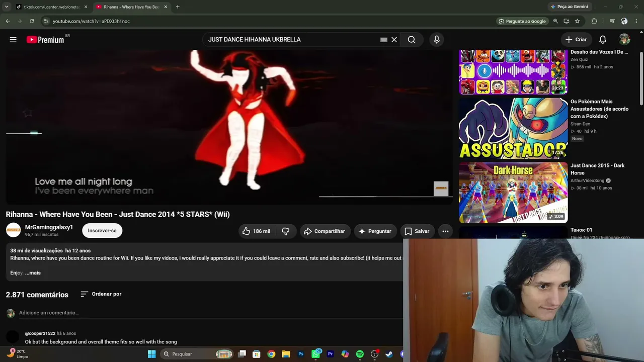Close the Rihanna YouTube tab
This screenshot has width=644, height=362.
[166, 7]
